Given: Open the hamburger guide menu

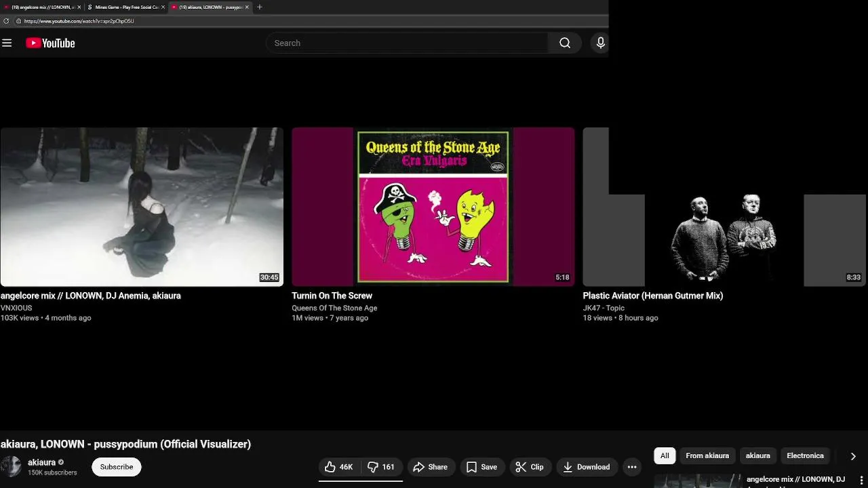Looking at the screenshot, I should tap(7, 43).
